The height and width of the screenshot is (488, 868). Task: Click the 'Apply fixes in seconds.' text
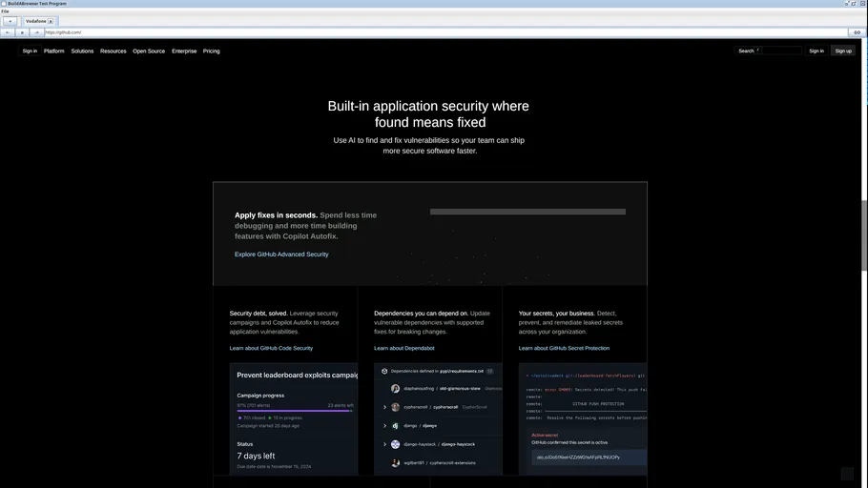click(x=276, y=215)
